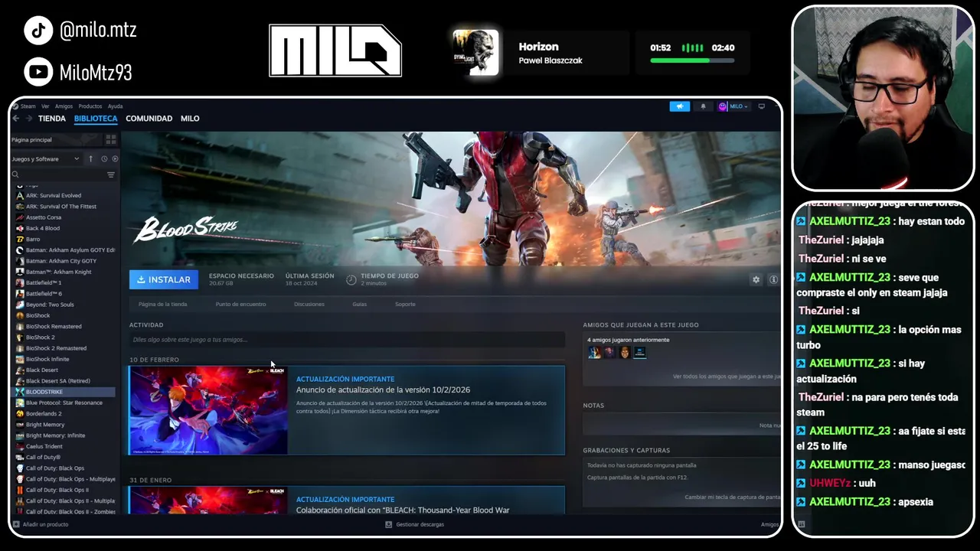Click the activity post input field
Image resolution: width=980 pixels, height=551 pixels.
tap(347, 340)
